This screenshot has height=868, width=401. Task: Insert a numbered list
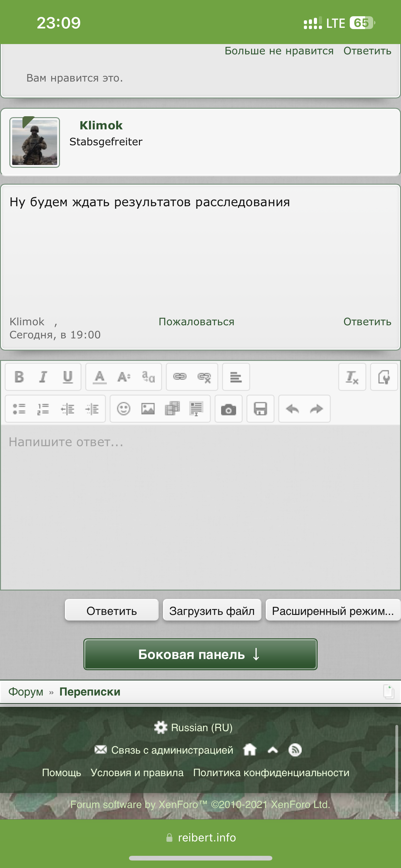point(43,409)
